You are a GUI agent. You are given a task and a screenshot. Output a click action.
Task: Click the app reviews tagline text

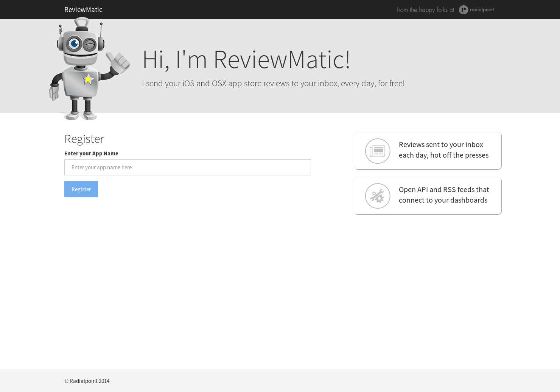pyautogui.click(x=273, y=83)
